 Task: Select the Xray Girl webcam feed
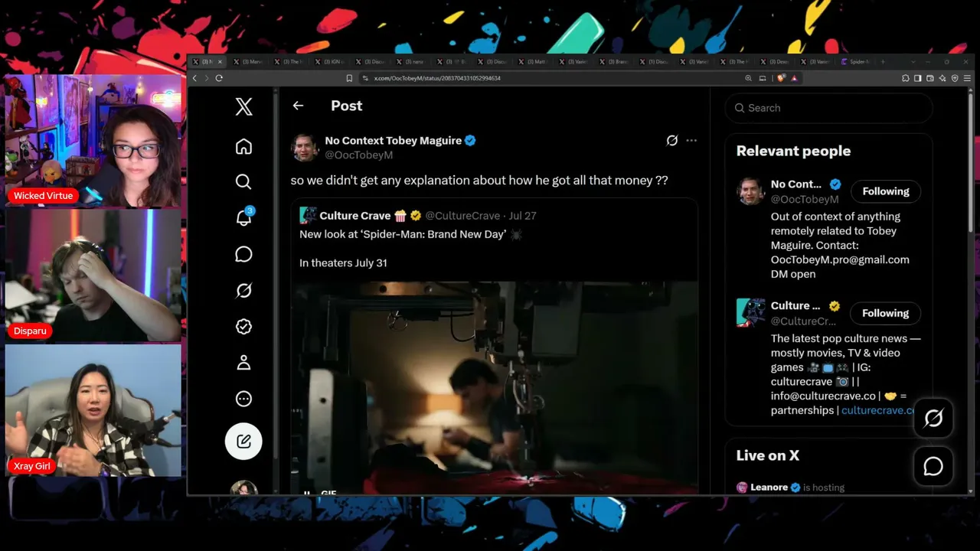tap(93, 410)
